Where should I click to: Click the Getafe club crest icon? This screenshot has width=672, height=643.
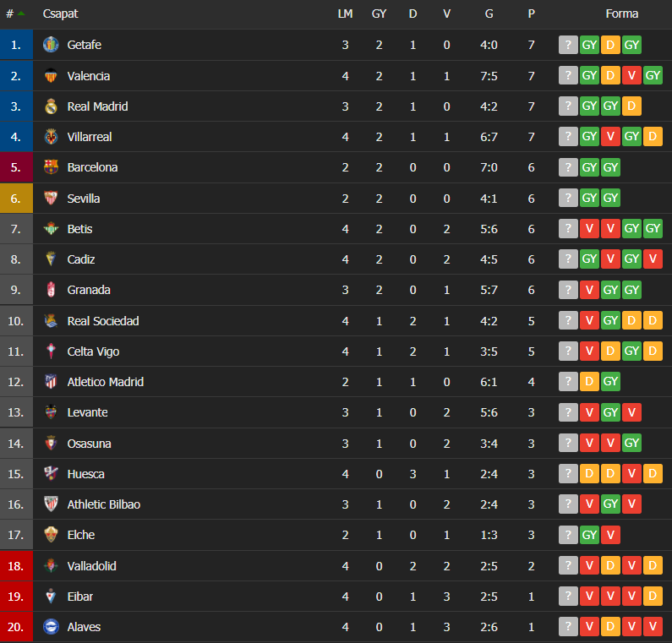pyautogui.click(x=51, y=45)
